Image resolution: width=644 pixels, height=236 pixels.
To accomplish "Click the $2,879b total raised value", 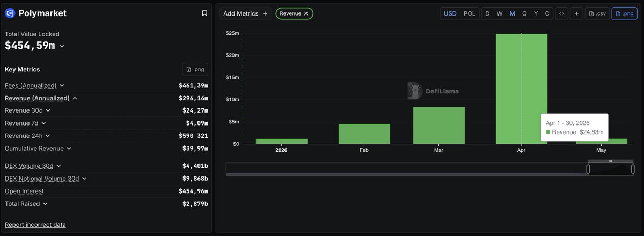I will click(195, 204).
